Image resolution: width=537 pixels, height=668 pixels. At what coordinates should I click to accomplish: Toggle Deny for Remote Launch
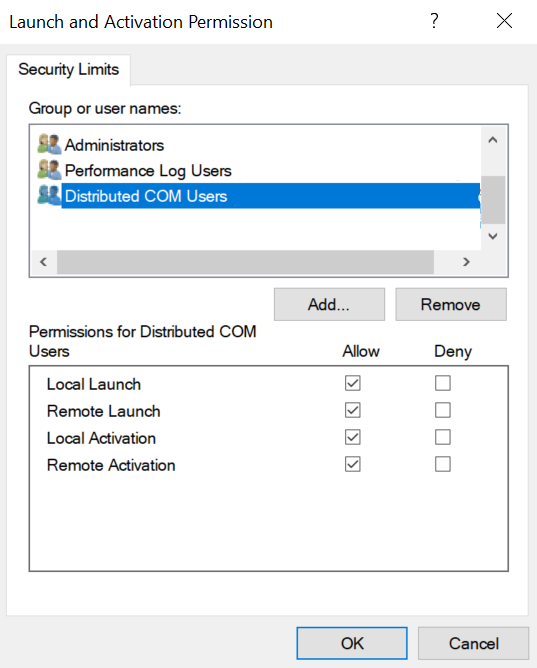coord(443,410)
